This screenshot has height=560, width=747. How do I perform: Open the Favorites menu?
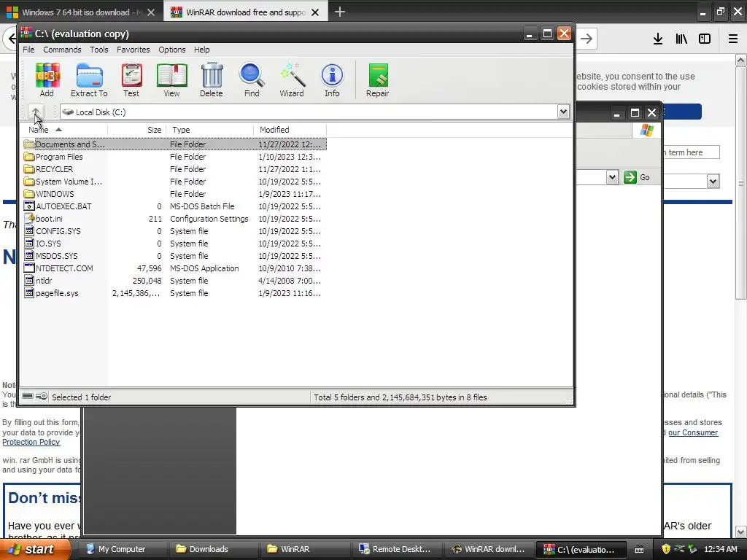[x=133, y=50]
